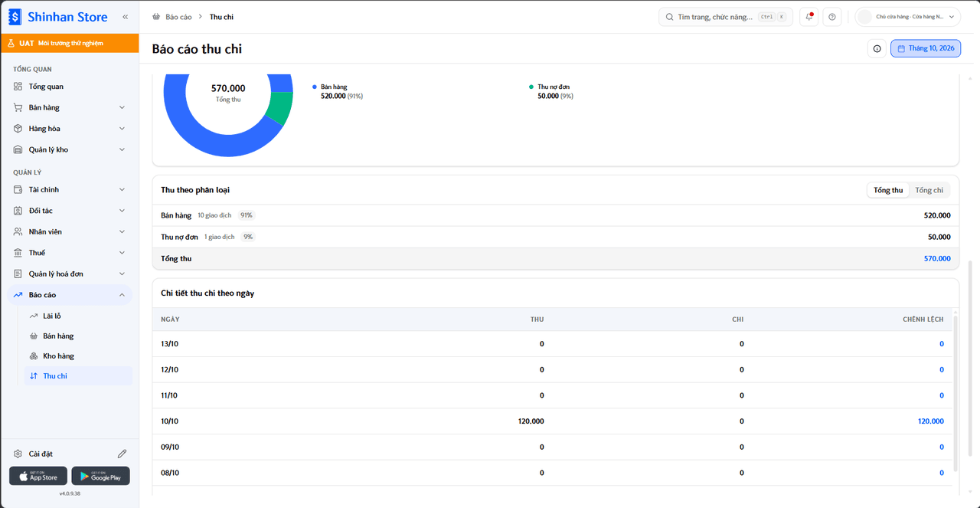Click the Cài đặt gear icon
This screenshot has height=508, width=980.
18,454
